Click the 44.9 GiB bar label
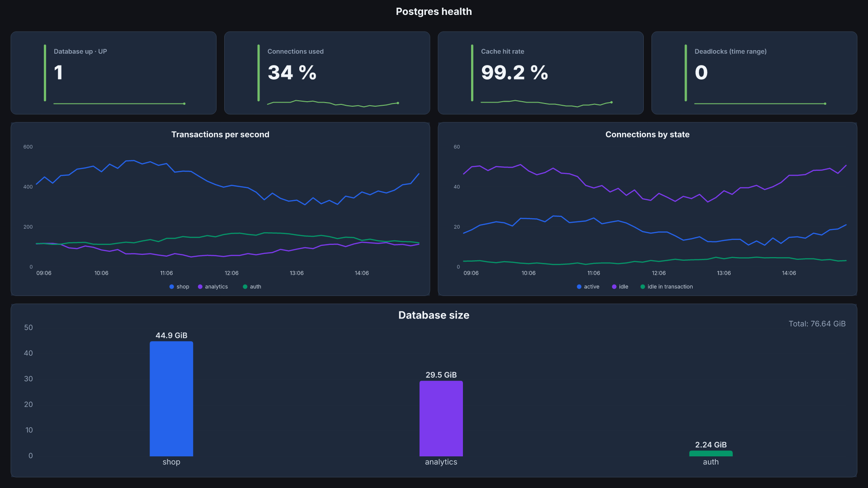Screen dimensions: 868x488 tap(171, 335)
